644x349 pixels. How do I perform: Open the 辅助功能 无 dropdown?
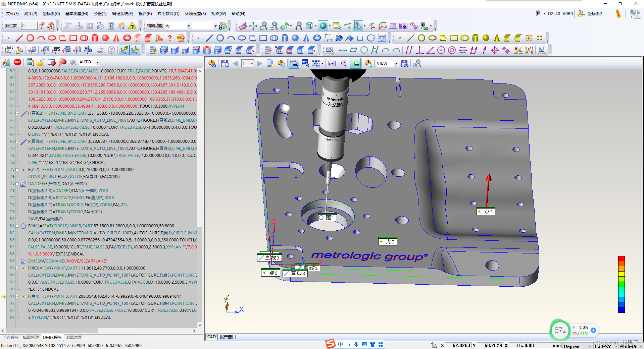189,26
